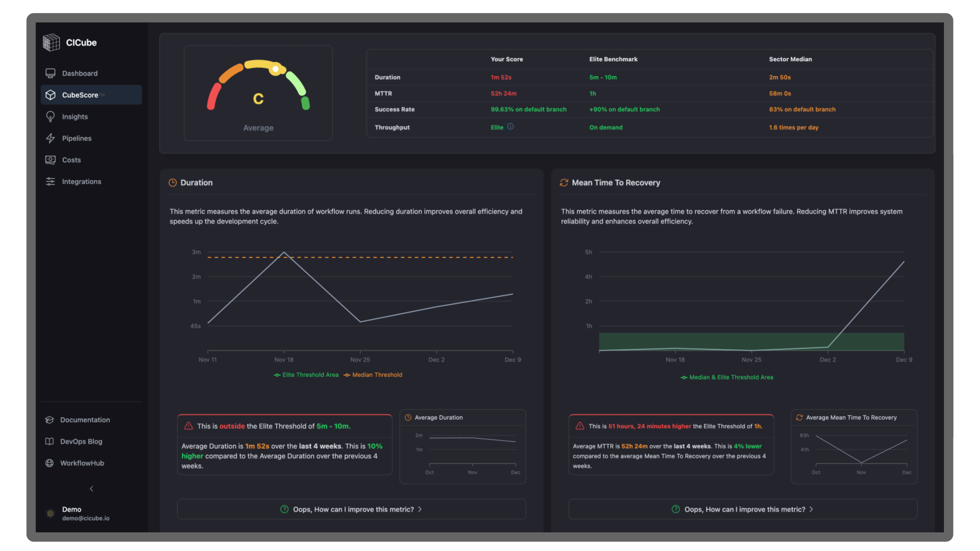
Task: Open the DevOps Blog link
Action: tap(81, 441)
